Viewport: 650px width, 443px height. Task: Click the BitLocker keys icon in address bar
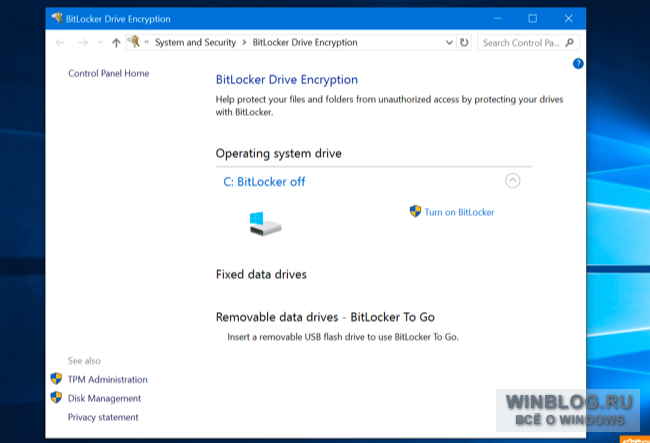tap(134, 41)
